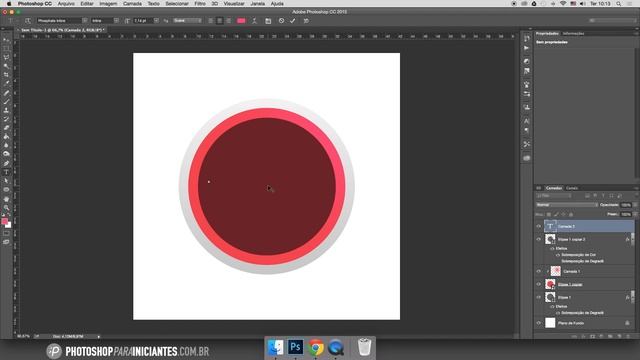
Task: Hide the Elipse 1 layer
Action: [x=538, y=297]
